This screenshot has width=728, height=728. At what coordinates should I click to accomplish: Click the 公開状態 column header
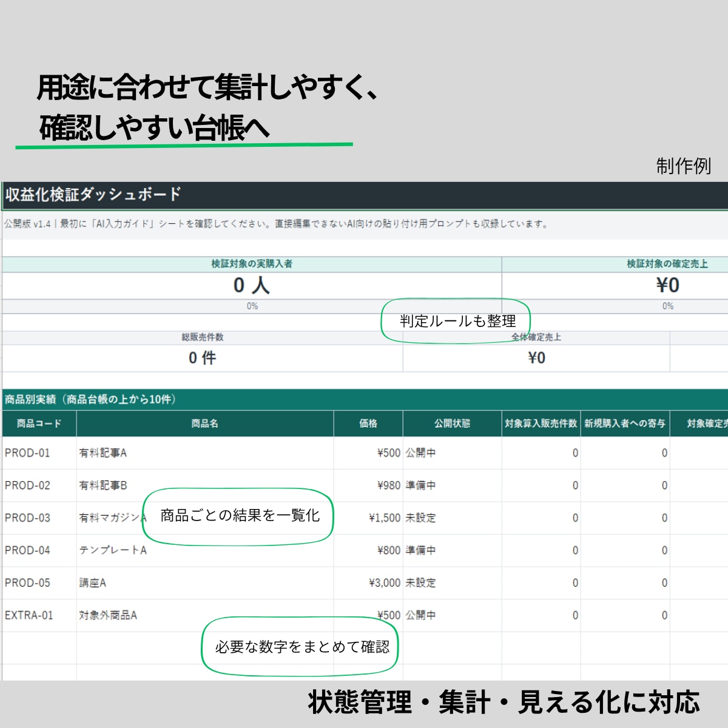click(453, 423)
